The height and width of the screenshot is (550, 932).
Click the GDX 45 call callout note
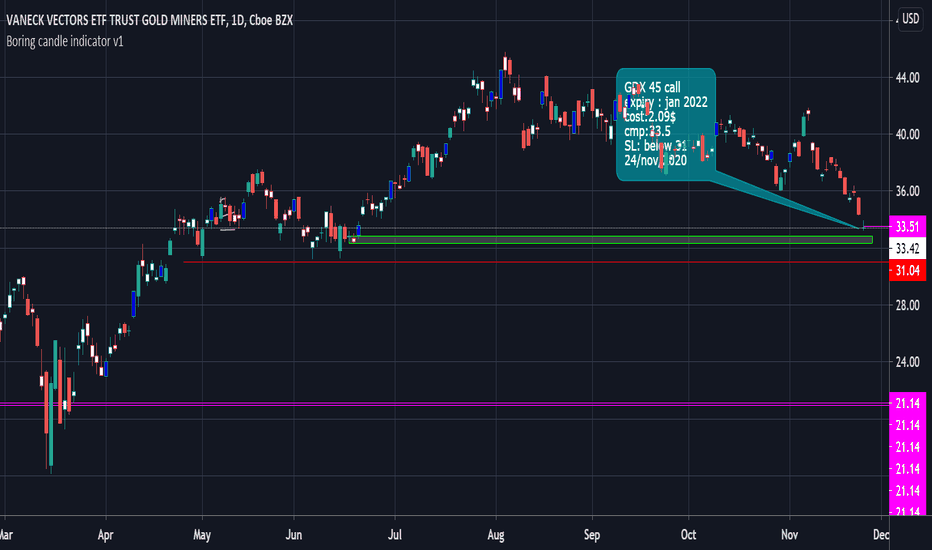666,124
